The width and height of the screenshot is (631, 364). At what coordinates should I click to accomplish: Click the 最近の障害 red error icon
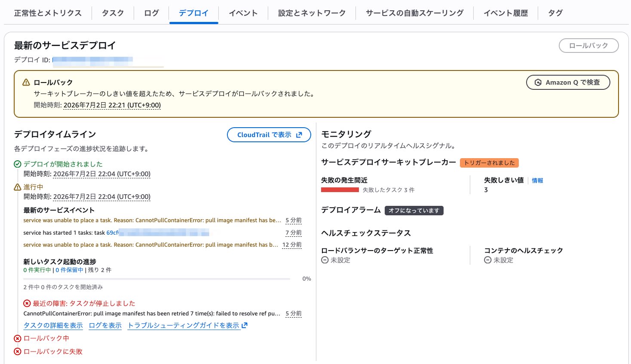pyautogui.click(x=27, y=303)
